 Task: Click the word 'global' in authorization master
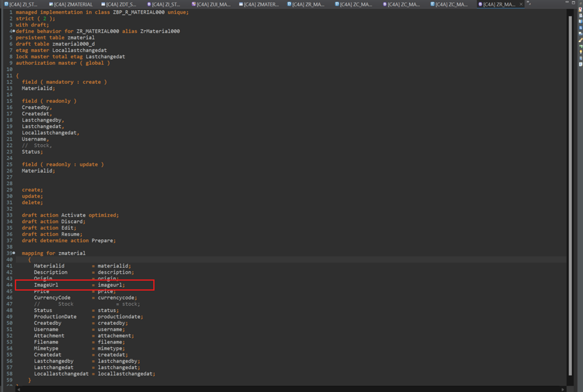click(x=94, y=63)
